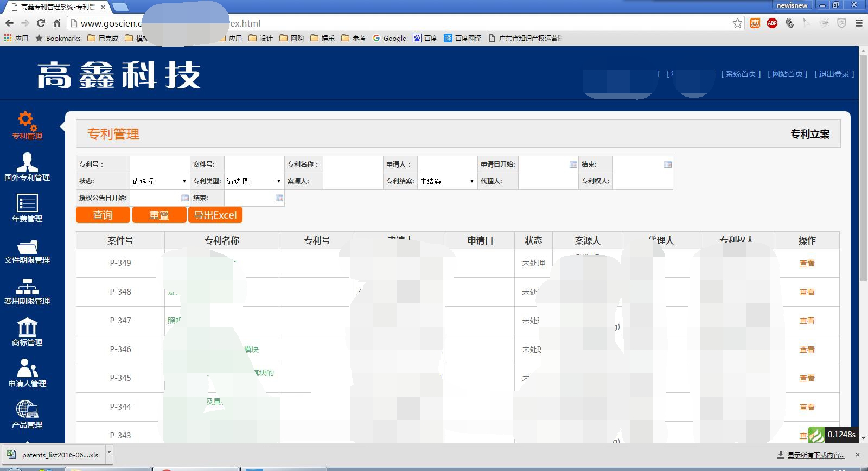
Task: Open the 专利管理 gear icon in sidebar
Action: pyautogui.click(x=27, y=120)
